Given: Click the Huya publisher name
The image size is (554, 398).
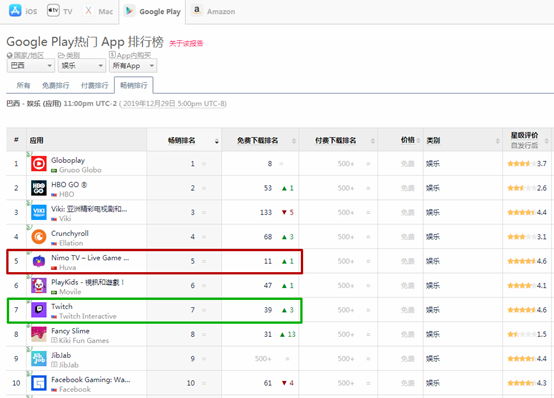Looking at the screenshot, I should click(x=67, y=268).
